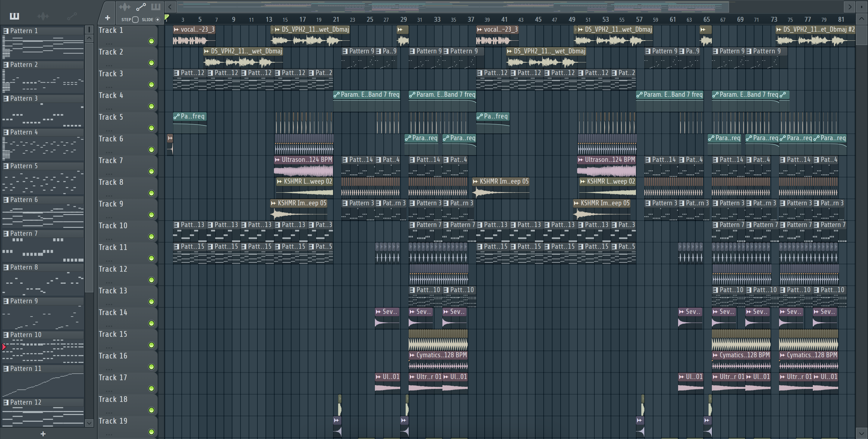
Task: Select the Track 8 header
Action: pos(127,188)
